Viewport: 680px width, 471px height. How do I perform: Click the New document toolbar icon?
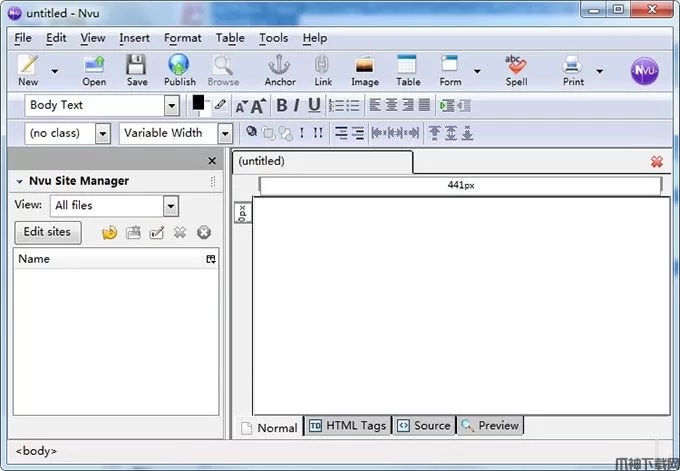(28, 69)
